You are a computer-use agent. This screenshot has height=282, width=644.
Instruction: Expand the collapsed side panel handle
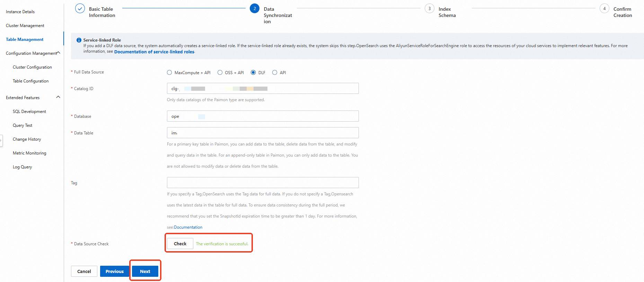[x=1, y=140]
